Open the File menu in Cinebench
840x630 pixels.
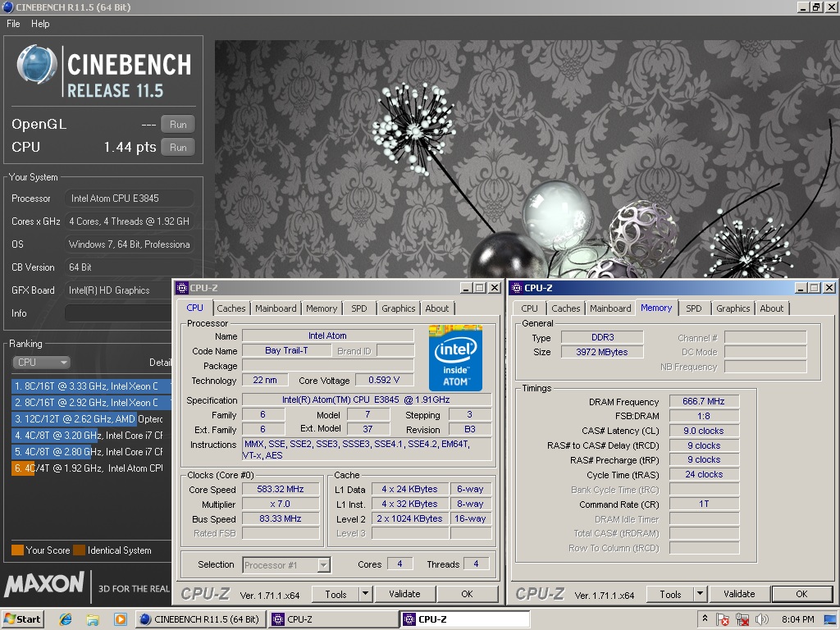pos(13,24)
